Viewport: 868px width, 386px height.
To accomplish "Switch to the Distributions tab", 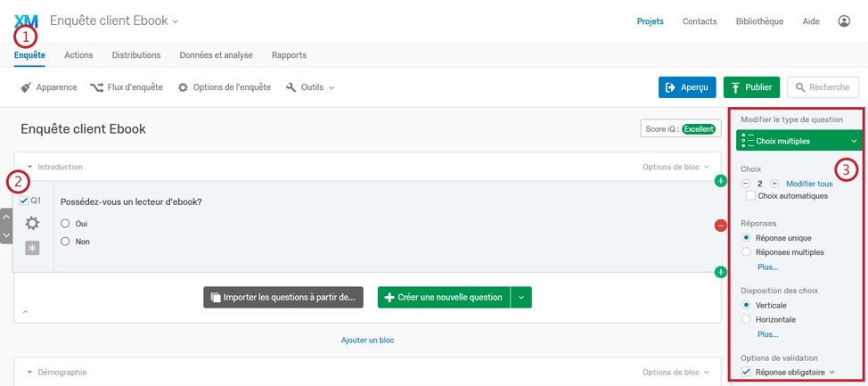I will tap(136, 55).
